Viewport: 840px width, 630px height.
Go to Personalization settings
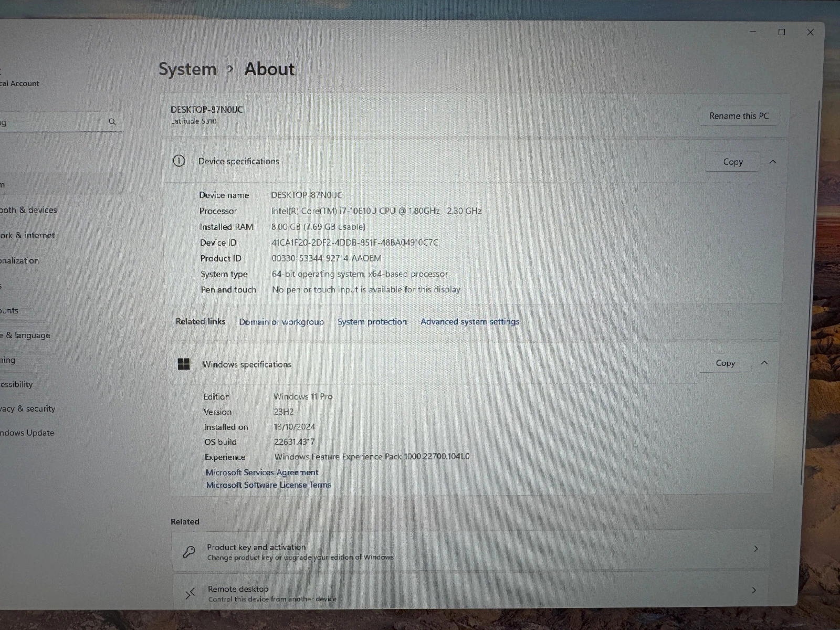tap(19, 260)
